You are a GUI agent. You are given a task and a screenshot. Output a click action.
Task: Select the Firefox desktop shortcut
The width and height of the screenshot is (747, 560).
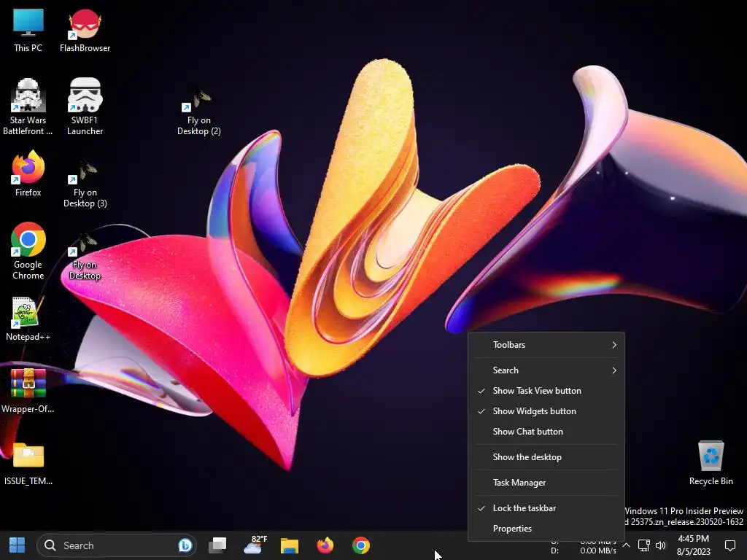click(28, 174)
